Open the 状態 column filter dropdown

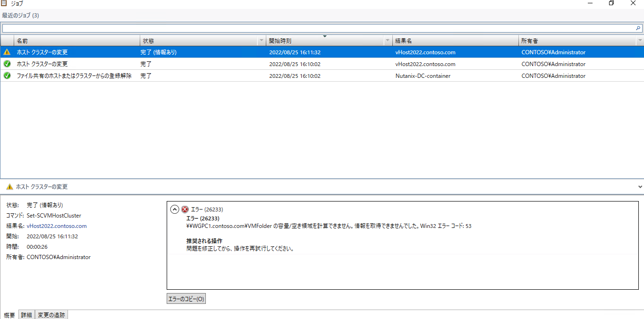click(x=262, y=41)
